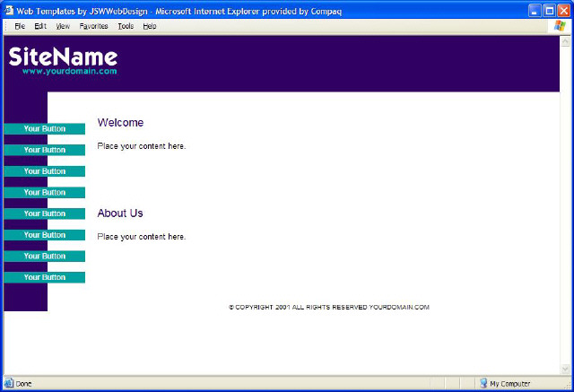Click the Windows flag logo beside menu bar

(x=561, y=26)
